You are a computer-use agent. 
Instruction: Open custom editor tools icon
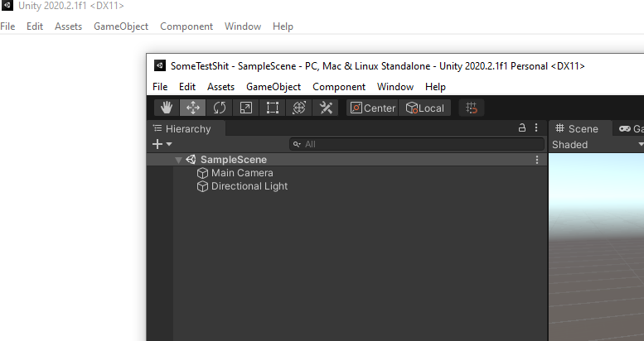(x=326, y=108)
